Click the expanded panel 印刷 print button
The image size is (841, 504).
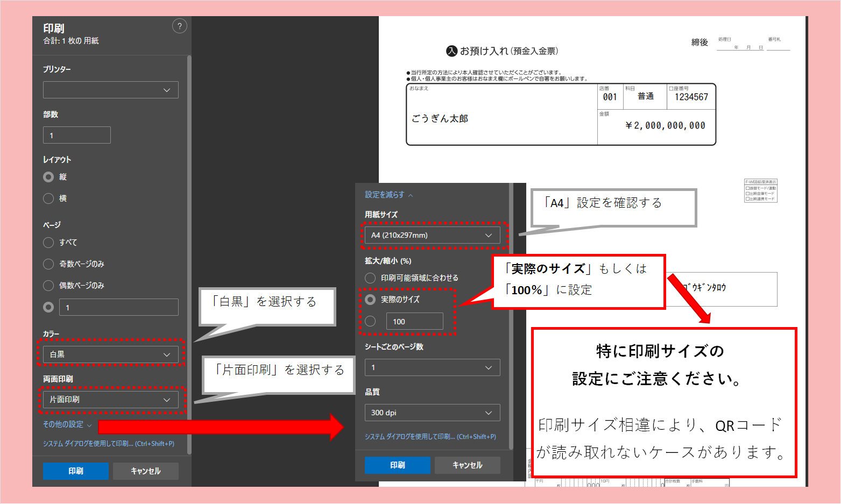pyautogui.click(x=398, y=465)
